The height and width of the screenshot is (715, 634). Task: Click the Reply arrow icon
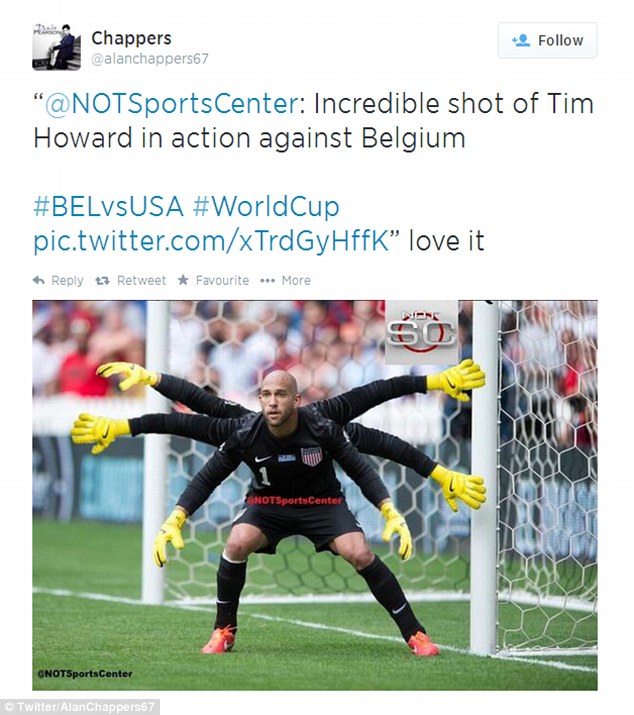pyautogui.click(x=39, y=280)
